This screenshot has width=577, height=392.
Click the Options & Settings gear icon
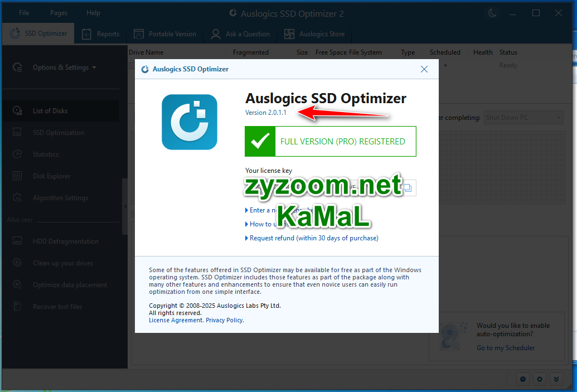point(17,67)
